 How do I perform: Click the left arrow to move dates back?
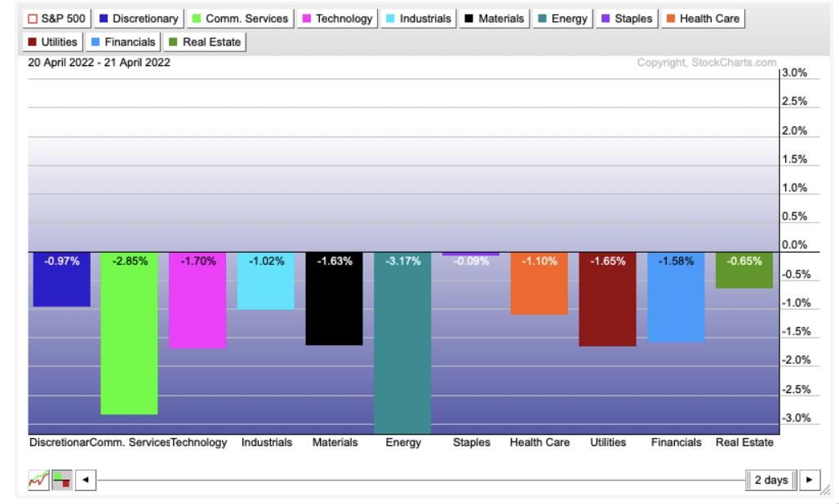pos(84,480)
